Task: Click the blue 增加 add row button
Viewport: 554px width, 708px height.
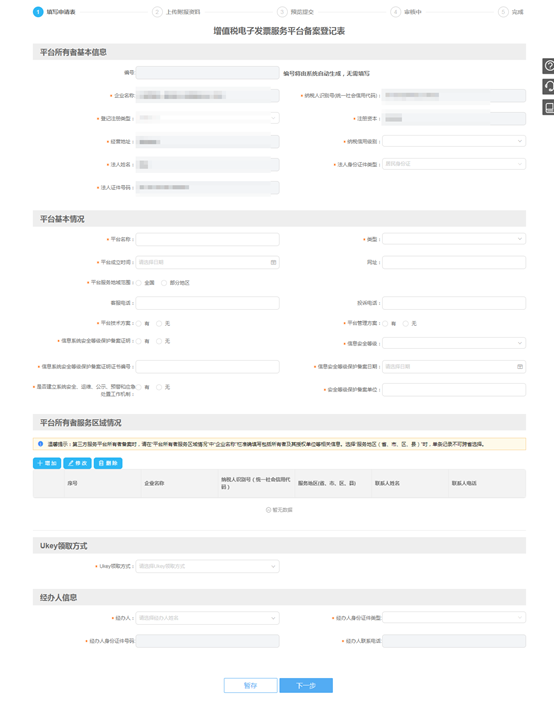Action: coord(47,463)
